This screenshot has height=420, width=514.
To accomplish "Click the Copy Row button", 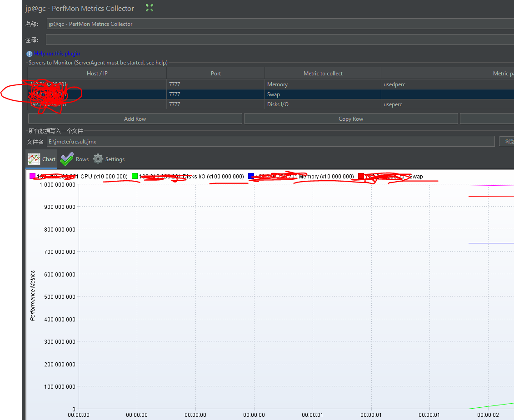I will pos(351,119).
